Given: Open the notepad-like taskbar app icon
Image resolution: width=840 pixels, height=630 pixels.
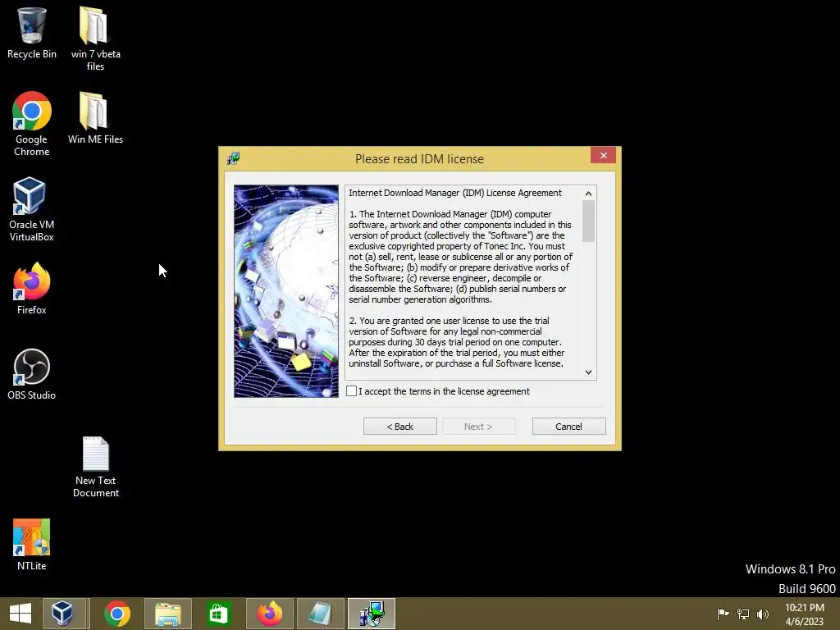Looking at the screenshot, I should [x=321, y=614].
